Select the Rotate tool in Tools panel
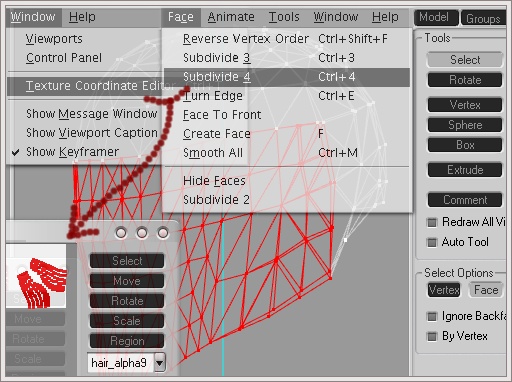The image size is (512, 382). click(x=465, y=80)
